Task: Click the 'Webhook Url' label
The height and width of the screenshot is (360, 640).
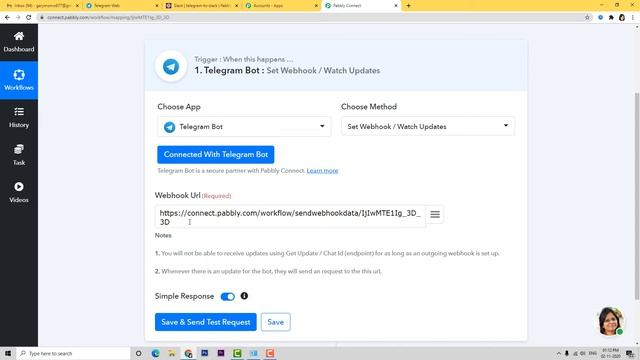Action: (x=178, y=196)
